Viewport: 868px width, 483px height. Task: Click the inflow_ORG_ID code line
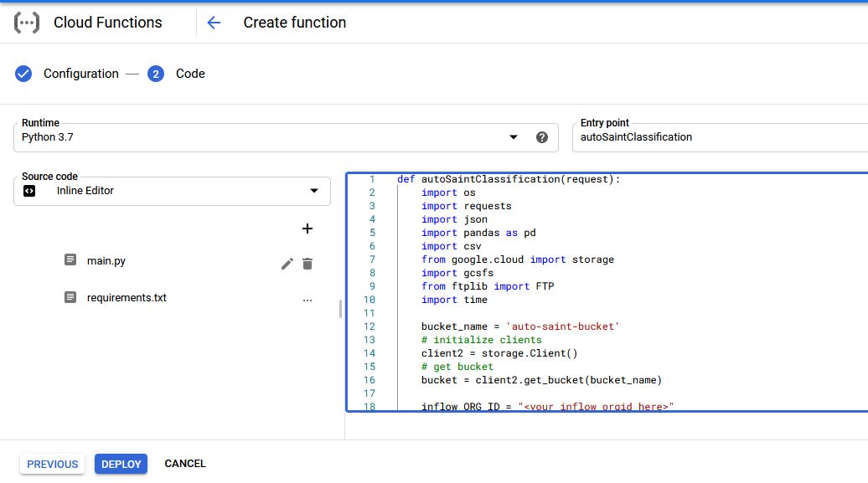(547, 407)
